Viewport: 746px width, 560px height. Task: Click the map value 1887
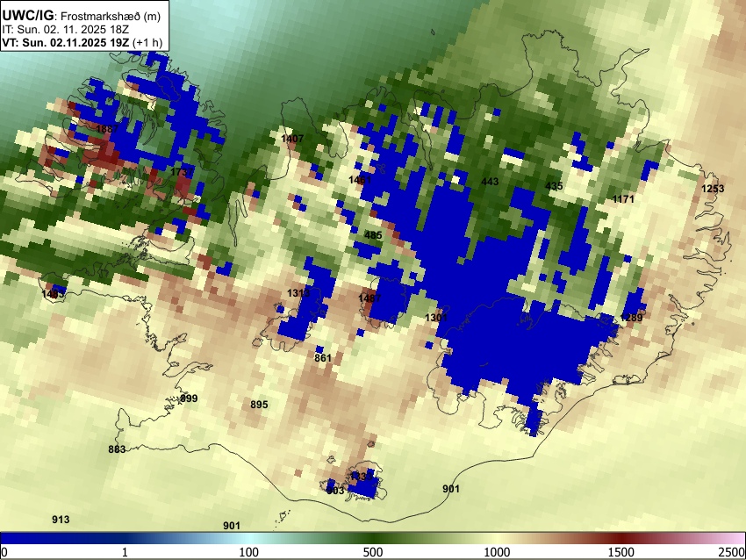(x=107, y=129)
